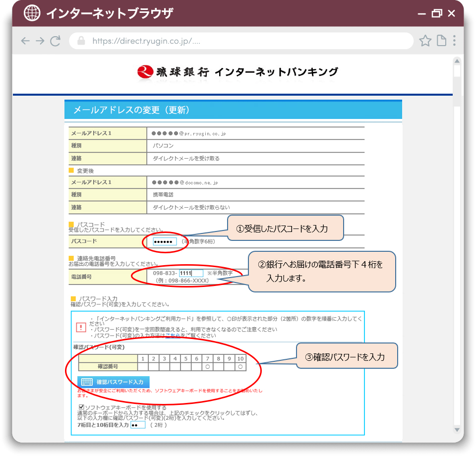The width and height of the screenshot is (476, 456).
Task: Open the browser three-dot menu
Action: 454,41
